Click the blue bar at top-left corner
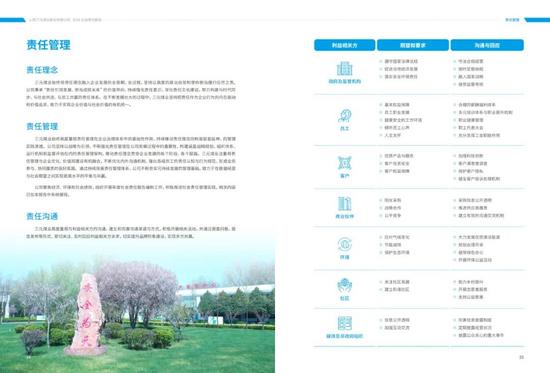 (x=13, y=20)
